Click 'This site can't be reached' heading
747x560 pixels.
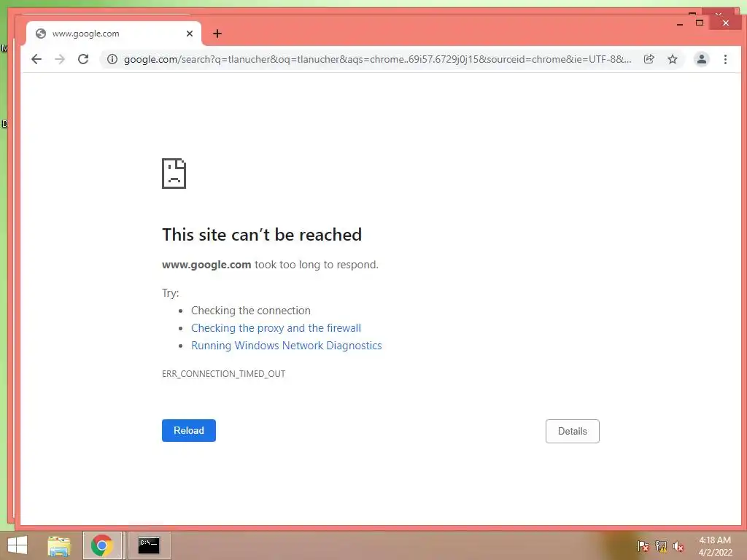click(262, 234)
